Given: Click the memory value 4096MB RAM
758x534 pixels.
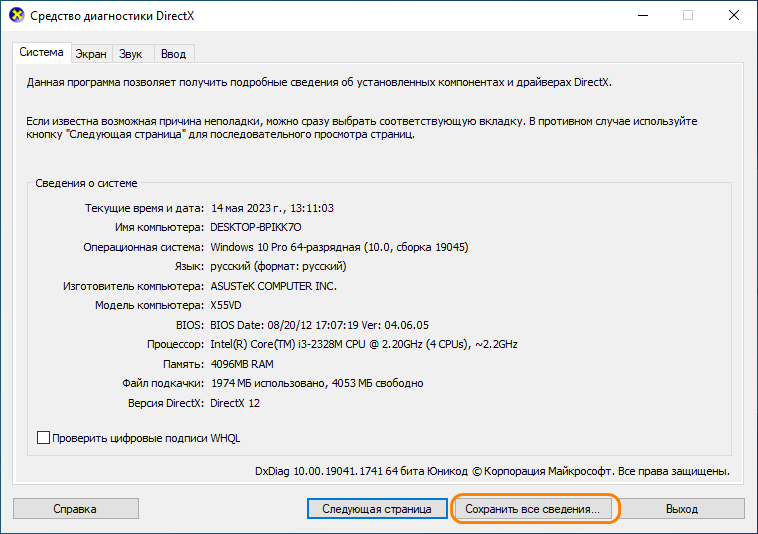Looking at the screenshot, I should [x=242, y=364].
